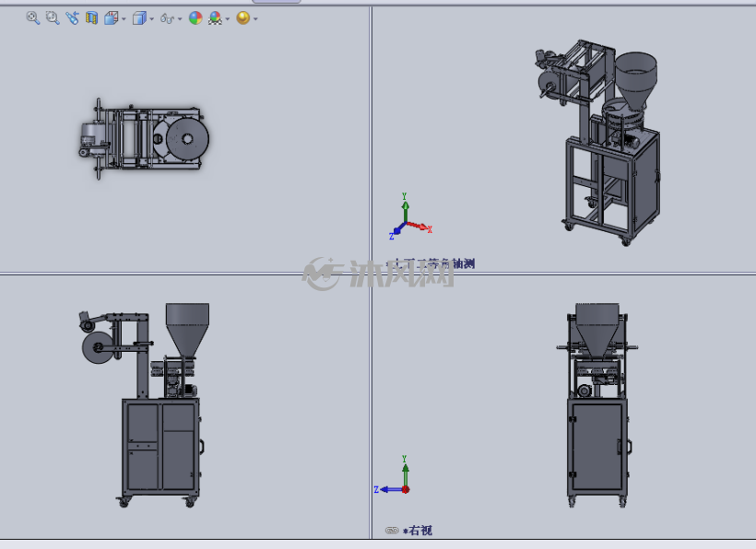
Task: Click the Apply Scene icon
Action: (x=215, y=18)
